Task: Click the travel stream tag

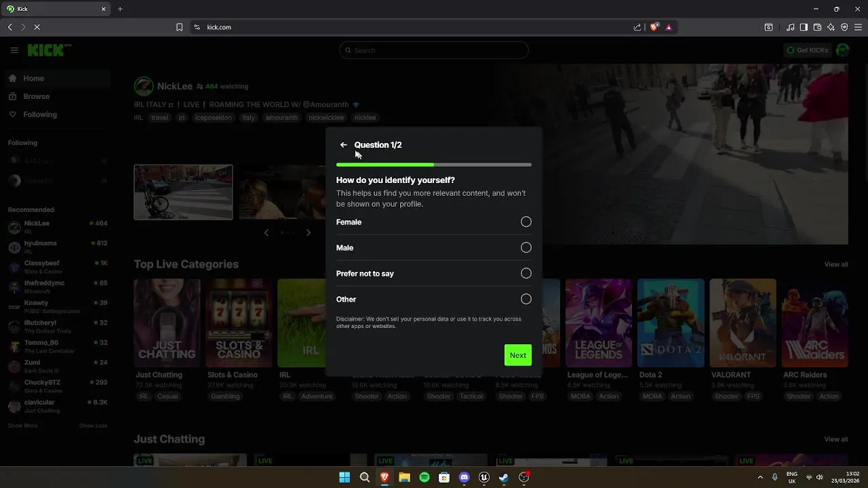Action: click(x=159, y=117)
